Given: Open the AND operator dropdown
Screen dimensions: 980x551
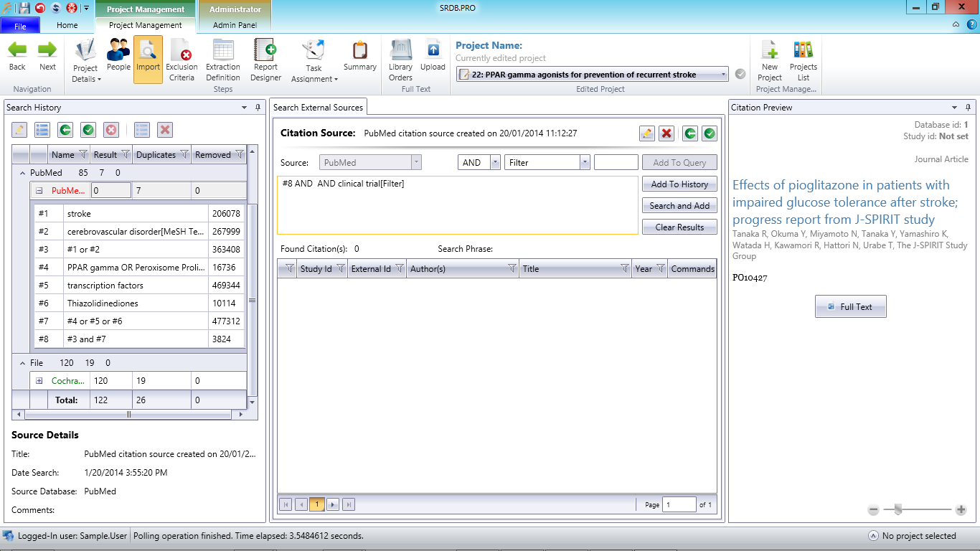Looking at the screenshot, I should coord(495,163).
